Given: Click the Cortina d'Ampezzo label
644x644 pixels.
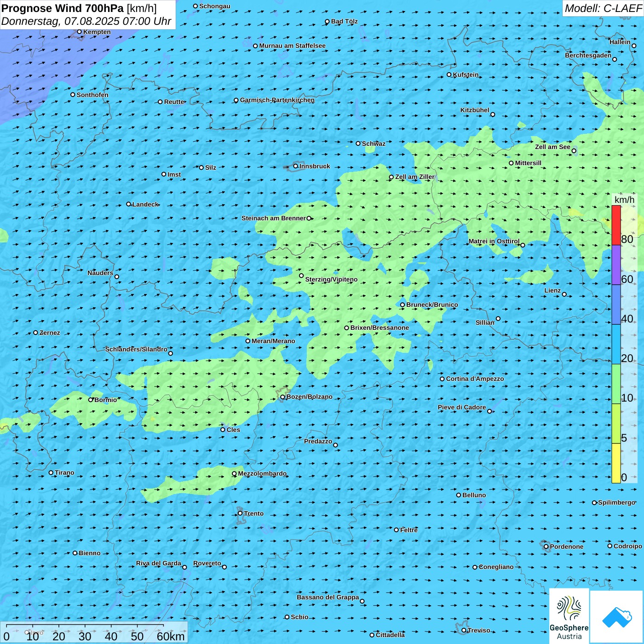Looking at the screenshot, I should [475, 379].
